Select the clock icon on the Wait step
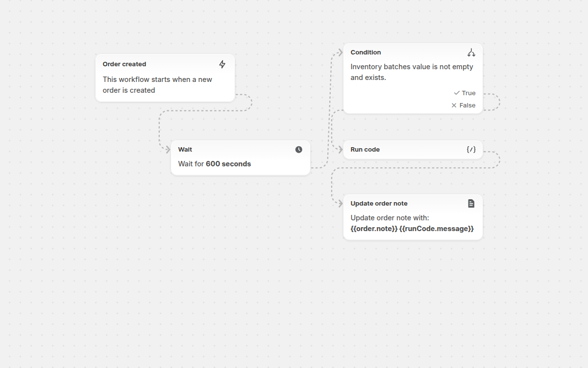Image resolution: width=588 pixels, height=368 pixels. click(x=298, y=149)
